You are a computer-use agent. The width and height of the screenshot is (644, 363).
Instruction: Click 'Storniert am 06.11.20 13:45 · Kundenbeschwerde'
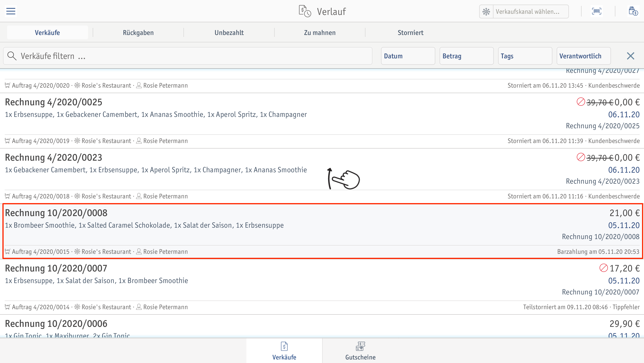point(573,85)
